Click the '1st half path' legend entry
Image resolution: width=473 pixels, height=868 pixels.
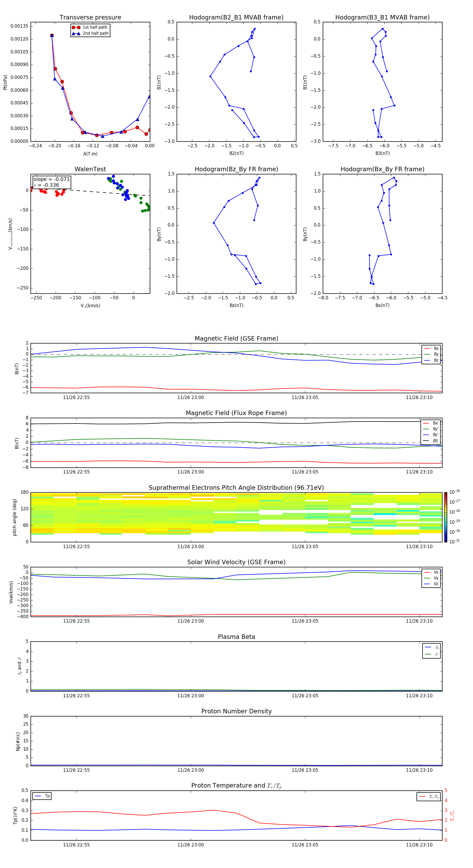(90, 27)
